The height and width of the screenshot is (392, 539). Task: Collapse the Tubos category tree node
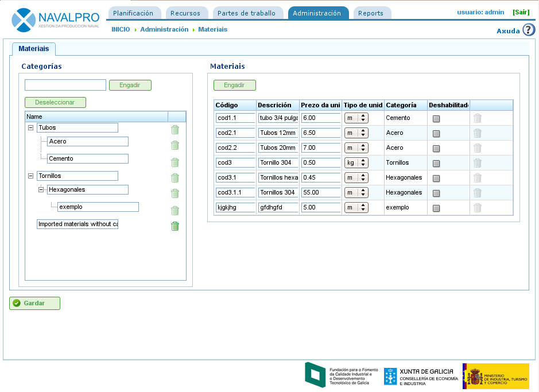(x=30, y=128)
